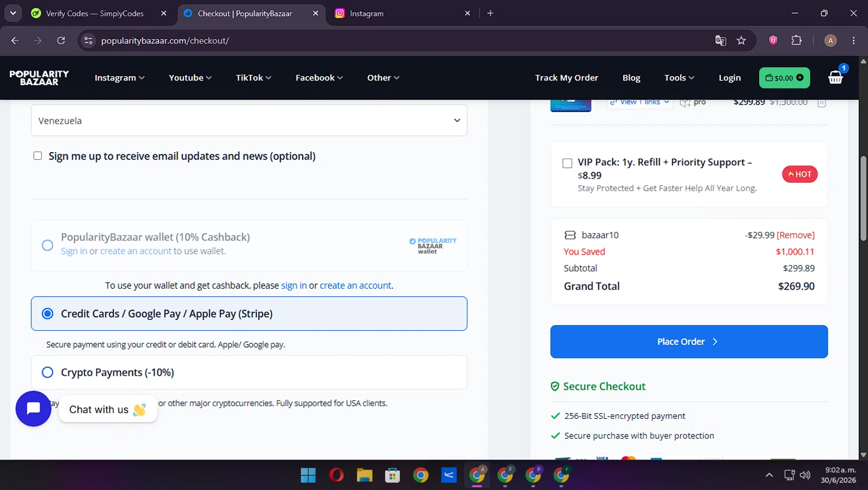Open the Windows Start menu
Image resolution: width=868 pixels, height=490 pixels.
pyautogui.click(x=308, y=476)
